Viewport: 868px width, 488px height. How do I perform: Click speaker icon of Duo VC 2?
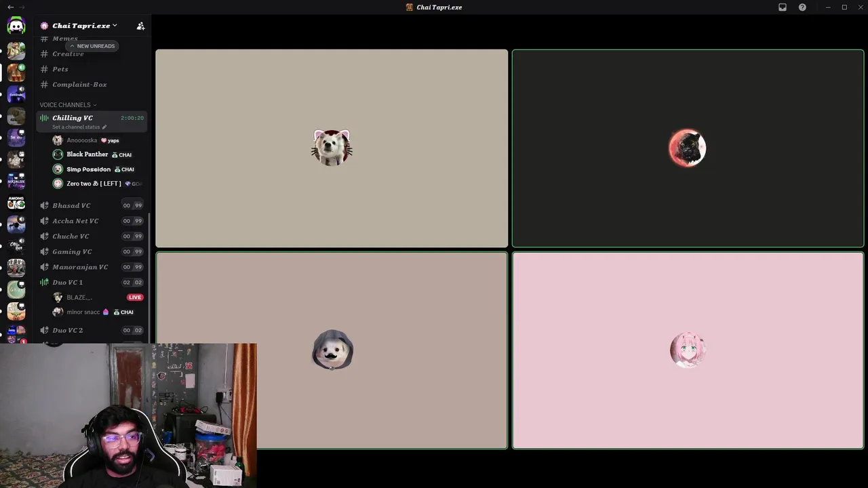click(44, 330)
